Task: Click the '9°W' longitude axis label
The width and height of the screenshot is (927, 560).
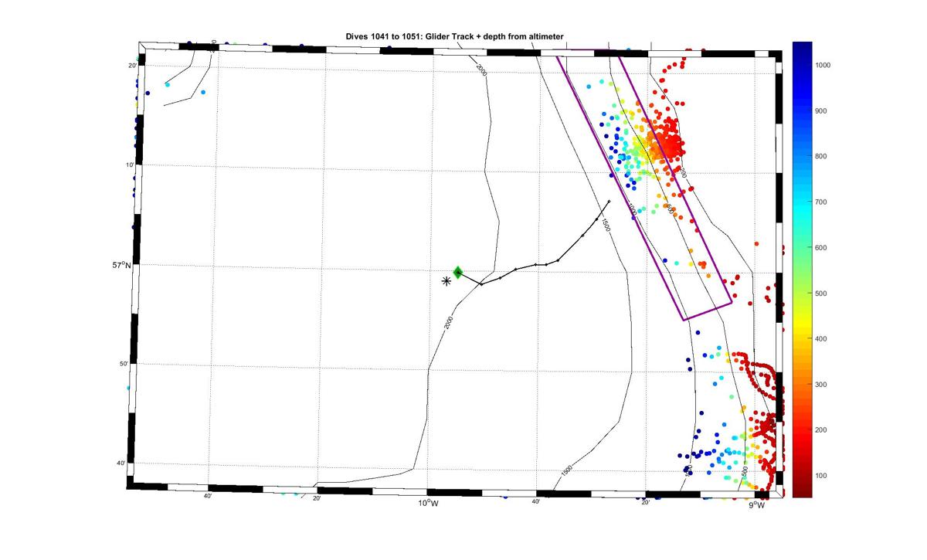Action: pos(757,506)
